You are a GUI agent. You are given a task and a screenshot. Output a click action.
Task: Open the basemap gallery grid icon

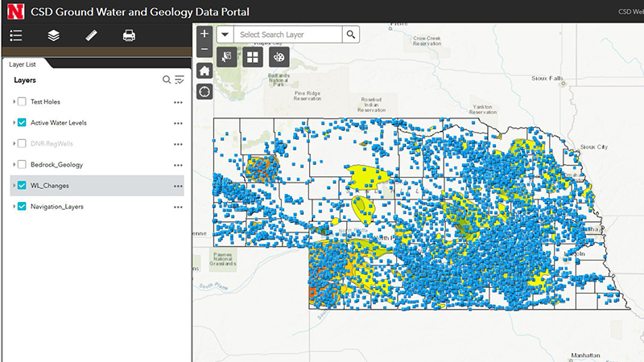[x=252, y=57]
